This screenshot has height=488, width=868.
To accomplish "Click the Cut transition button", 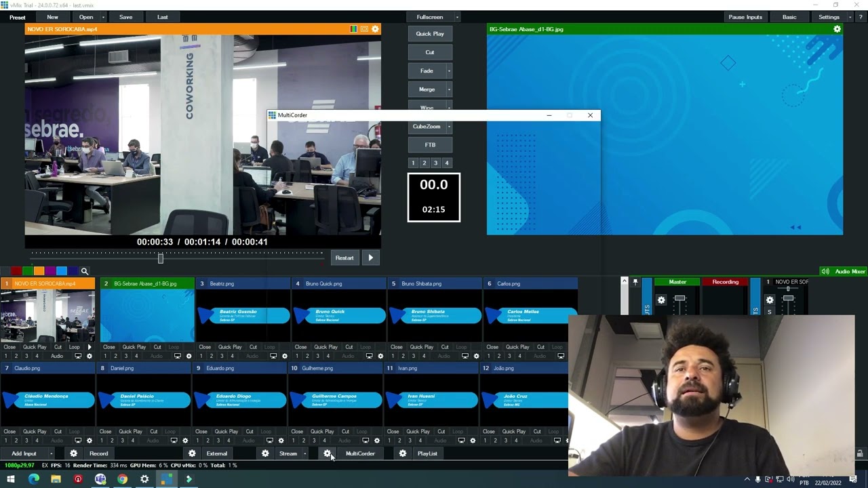I will click(x=430, y=52).
